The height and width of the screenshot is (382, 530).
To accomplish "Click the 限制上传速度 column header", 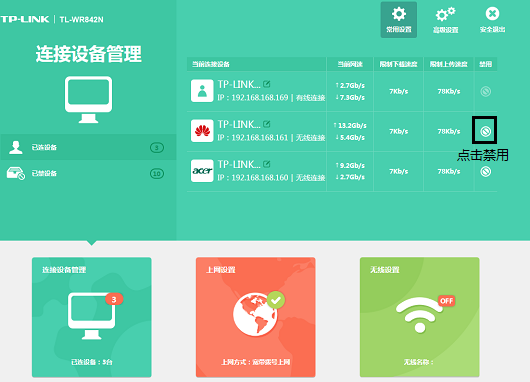I will 449,64.
